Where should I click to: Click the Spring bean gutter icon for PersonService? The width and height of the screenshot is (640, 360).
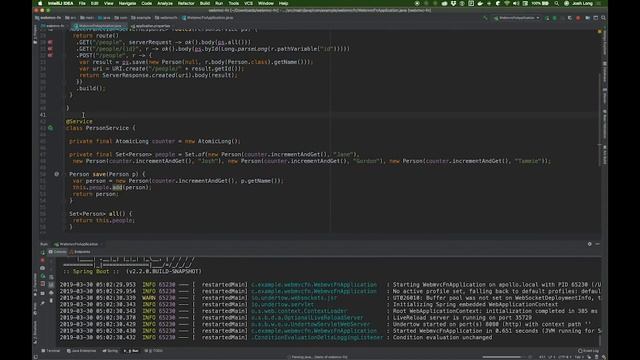50,128
